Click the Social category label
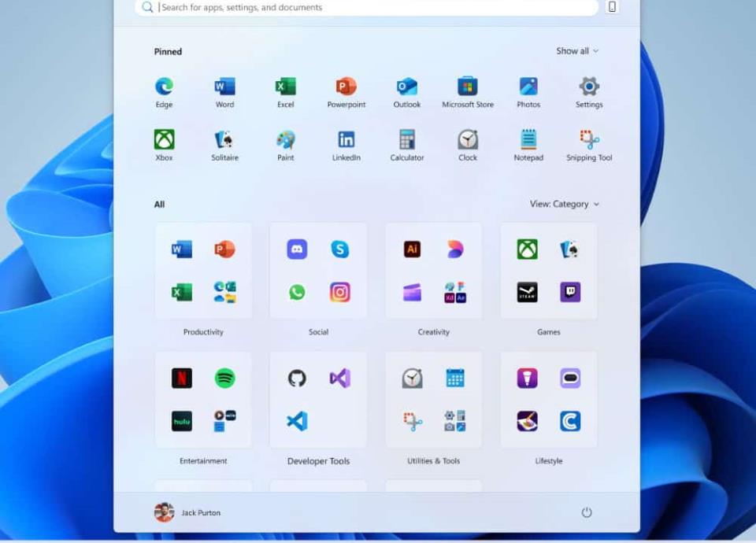The width and height of the screenshot is (756, 543). pyautogui.click(x=318, y=332)
